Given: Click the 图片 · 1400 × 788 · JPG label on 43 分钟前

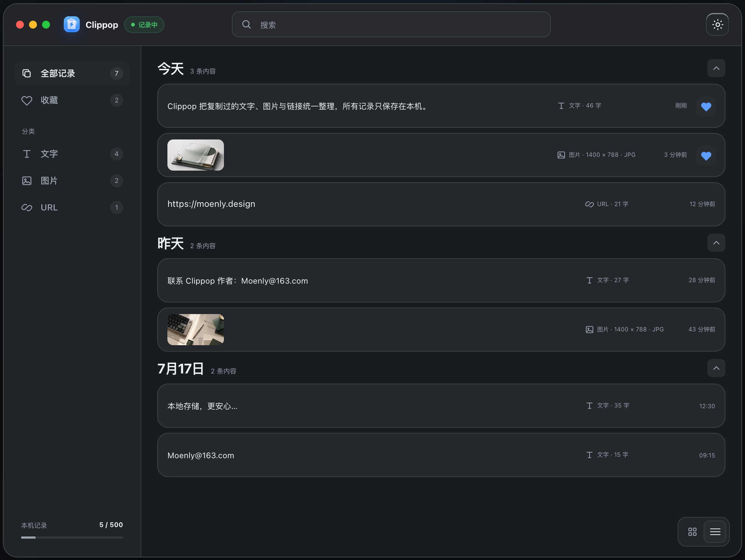Looking at the screenshot, I should pyautogui.click(x=630, y=330).
